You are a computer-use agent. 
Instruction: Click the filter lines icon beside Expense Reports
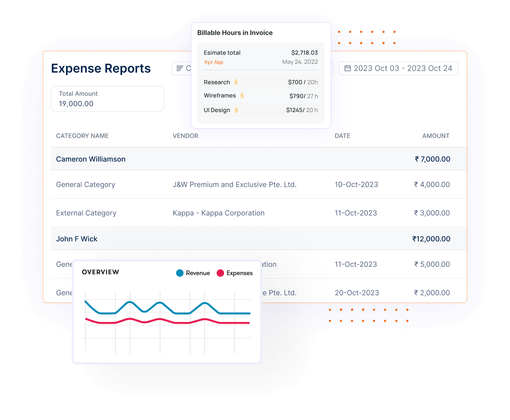click(x=180, y=68)
